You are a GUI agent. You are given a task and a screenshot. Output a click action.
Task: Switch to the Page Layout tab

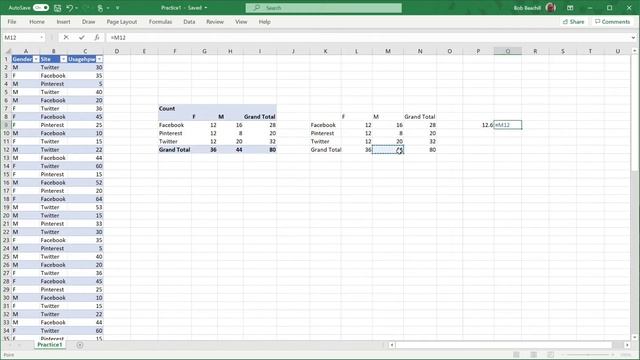click(x=122, y=22)
